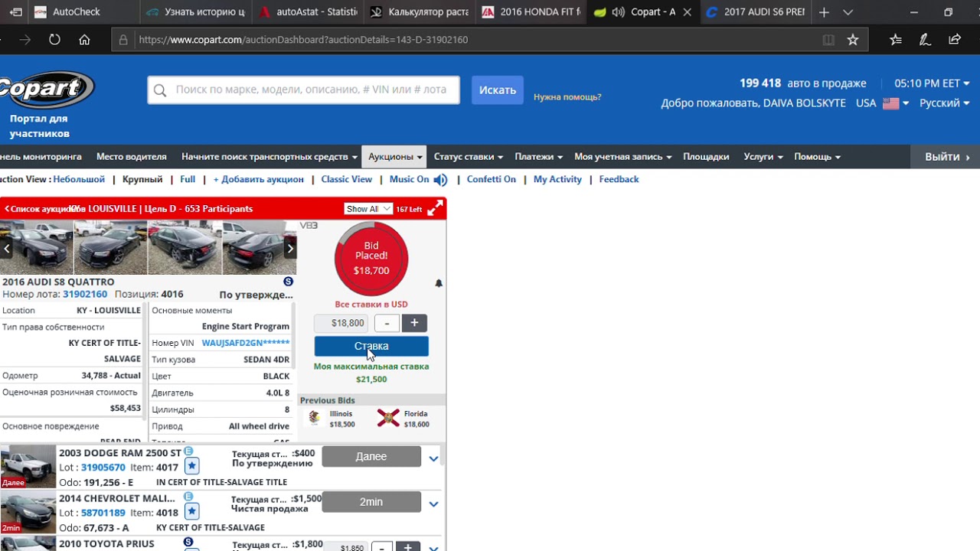
Task: Add web notes with pen icon
Action: (924, 40)
